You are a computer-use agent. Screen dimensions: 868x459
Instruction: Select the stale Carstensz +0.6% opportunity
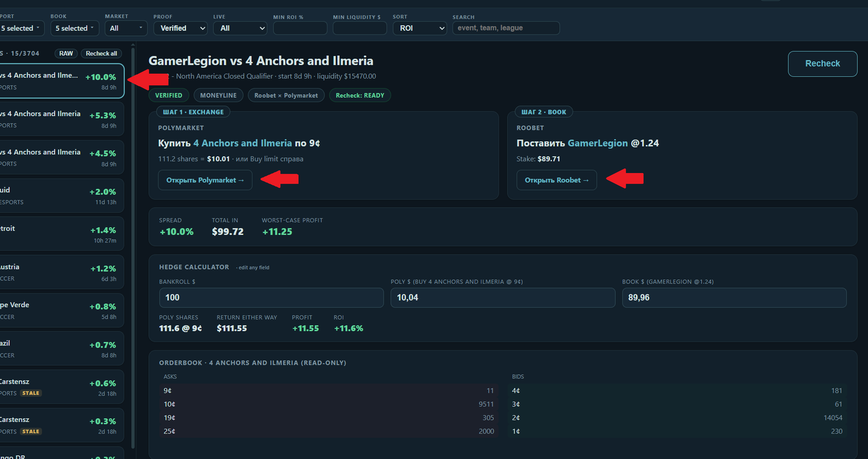(x=61, y=387)
